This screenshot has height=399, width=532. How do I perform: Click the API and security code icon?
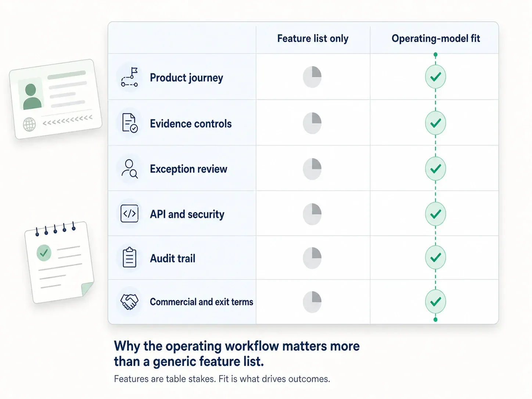click(129, 214)
